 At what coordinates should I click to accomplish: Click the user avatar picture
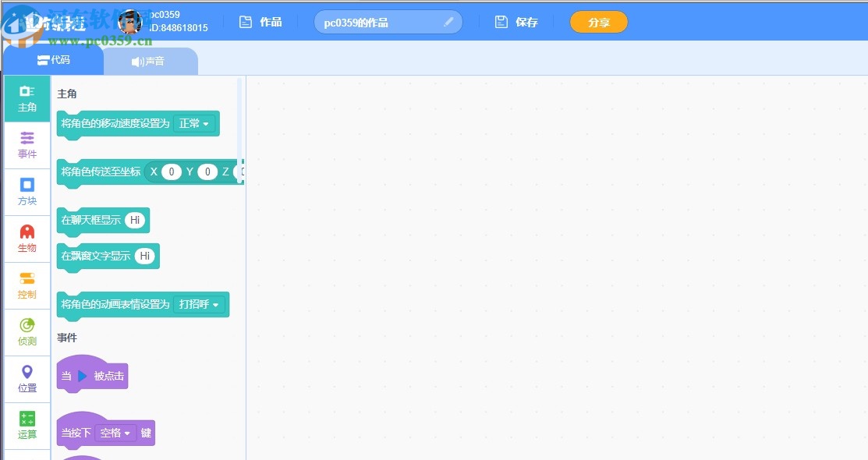click(x=131, y=22)
